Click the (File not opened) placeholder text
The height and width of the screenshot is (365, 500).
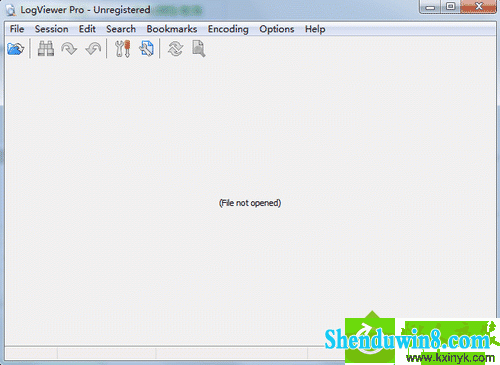tap(250, 203)
